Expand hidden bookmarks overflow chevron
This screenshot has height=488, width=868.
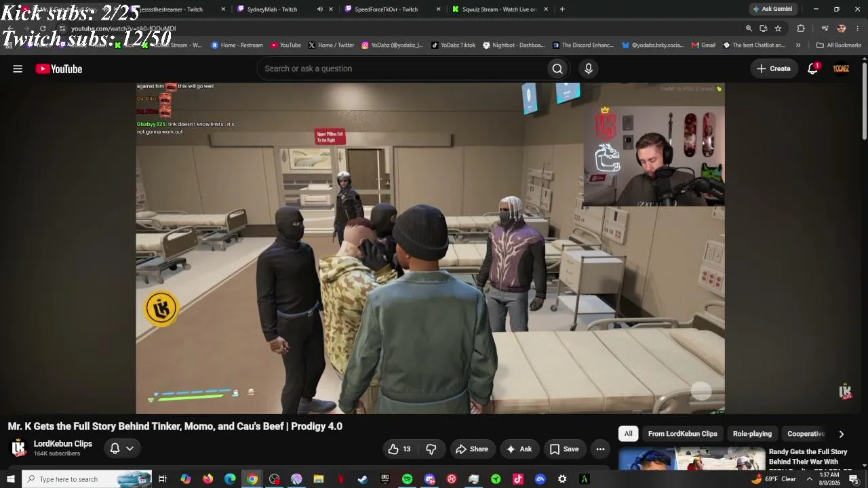coord(798,45)
